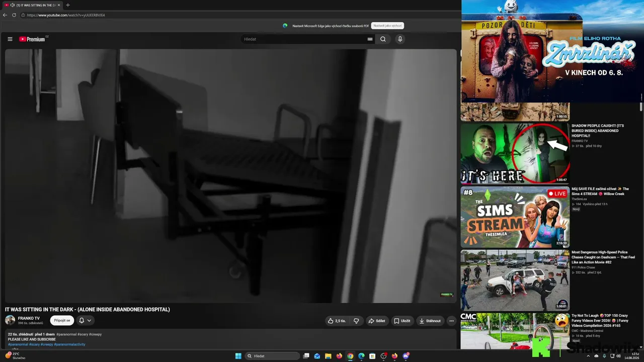Click the video player area
Screen dimensions: 644x362
tap(231, 176)
